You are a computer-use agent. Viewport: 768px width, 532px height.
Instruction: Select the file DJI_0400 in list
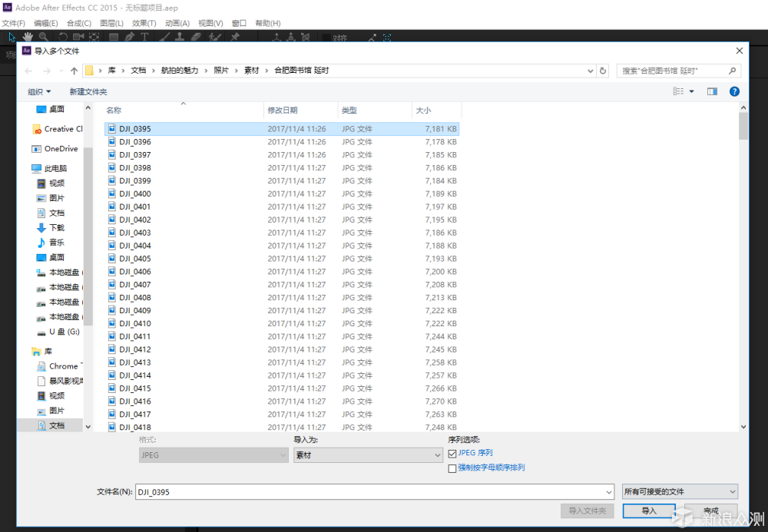[x=135, y=194]
